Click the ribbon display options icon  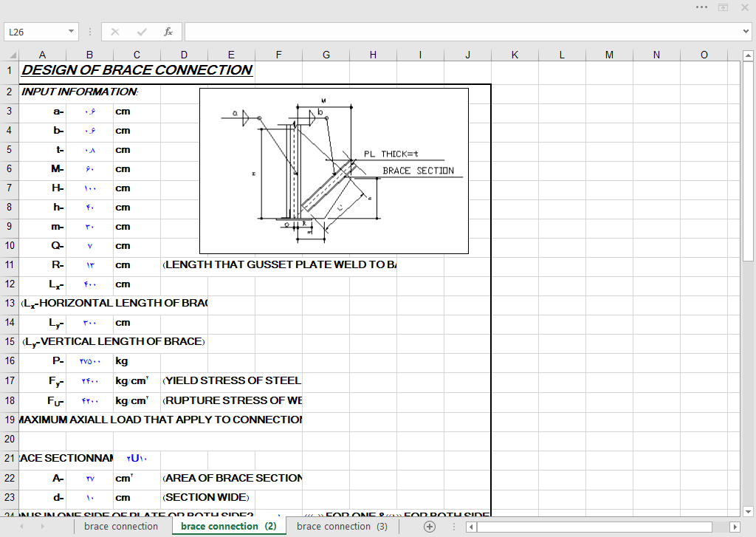(x=724, y=7)
